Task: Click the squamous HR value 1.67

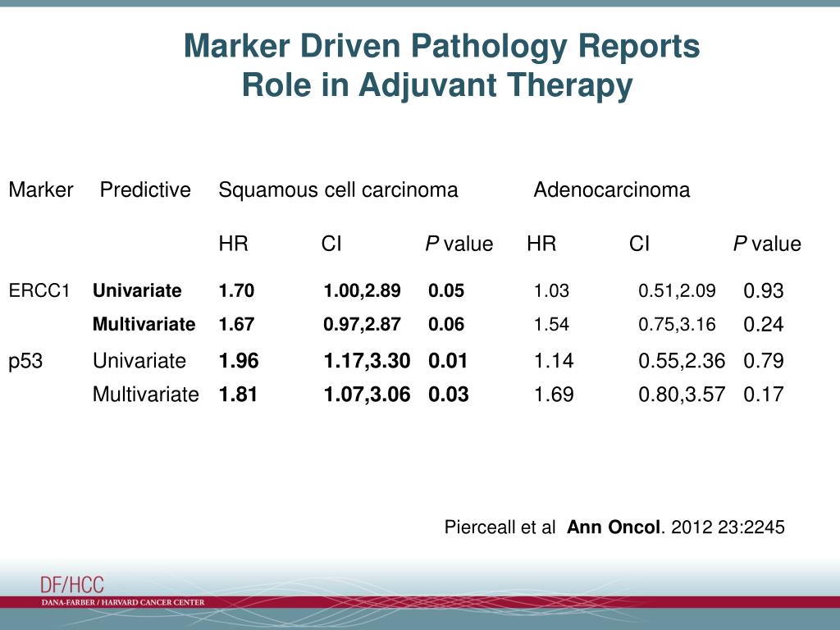Action: (x=236, y=324)
